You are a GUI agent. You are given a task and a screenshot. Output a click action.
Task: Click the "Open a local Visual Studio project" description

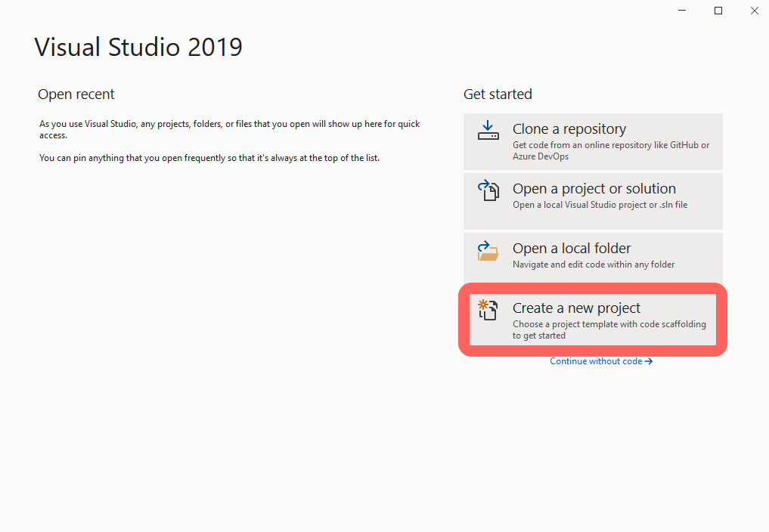pyautogui.click(x=600, y=205)
